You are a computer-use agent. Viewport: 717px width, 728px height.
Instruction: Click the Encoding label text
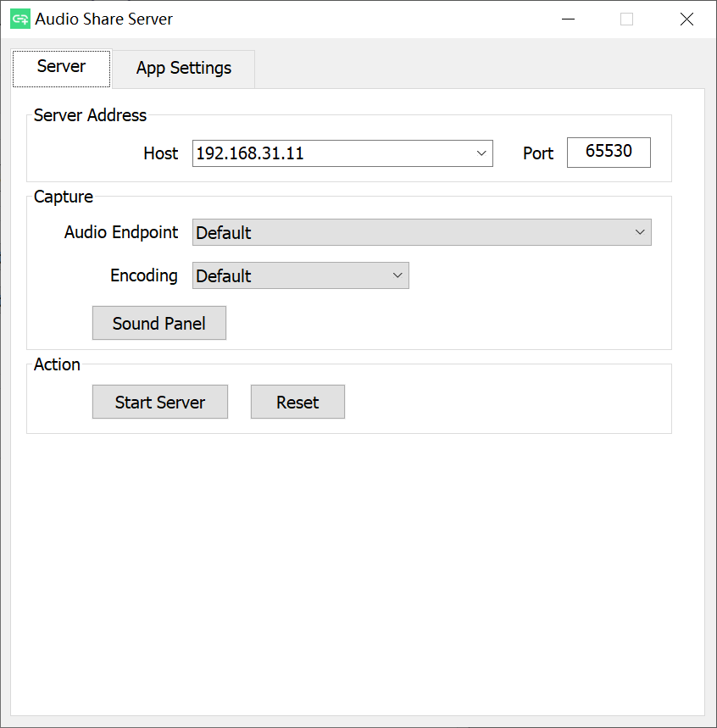click(x=144, y=275)
